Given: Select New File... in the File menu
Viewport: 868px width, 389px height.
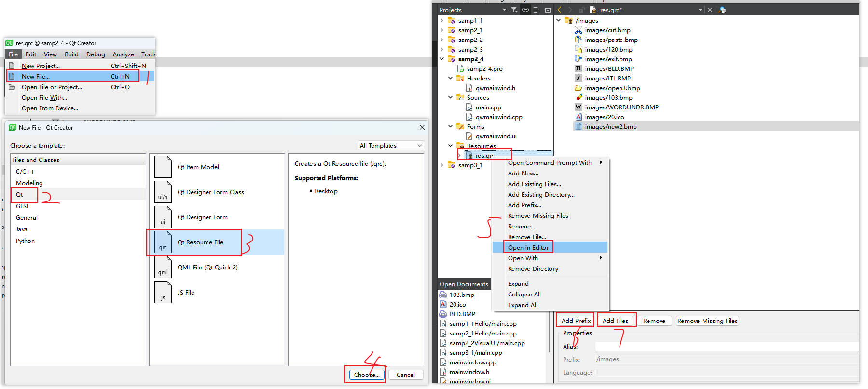Looking at the screenshot, I should coord(36,76).
